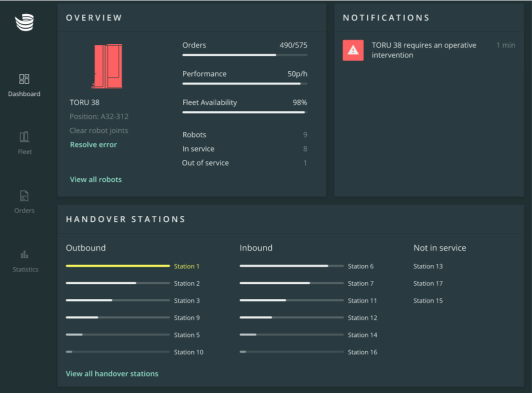The height and width of the screenshot is (393, 532).
Task: Click the Orders progress bar
Action: (244, 55)
